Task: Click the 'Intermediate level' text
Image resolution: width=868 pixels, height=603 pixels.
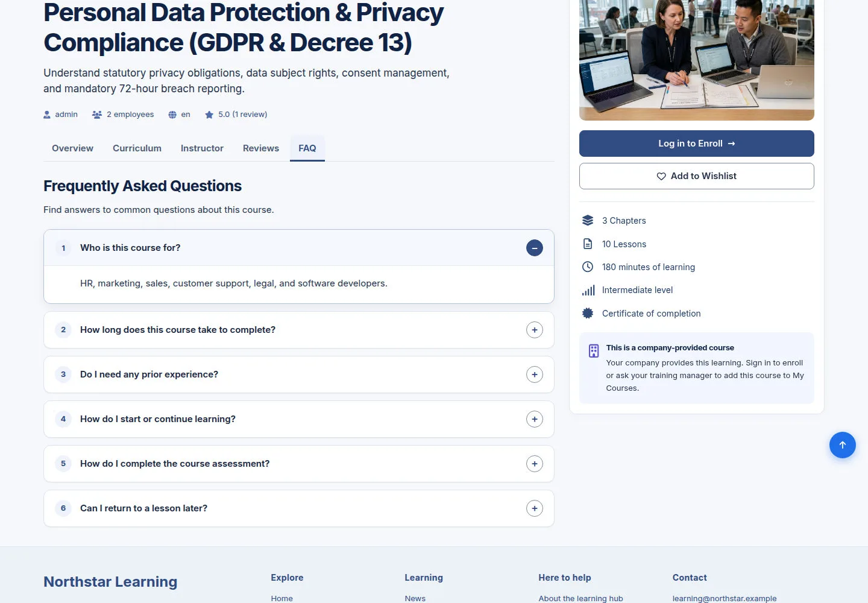Action: tap(637, 290)
